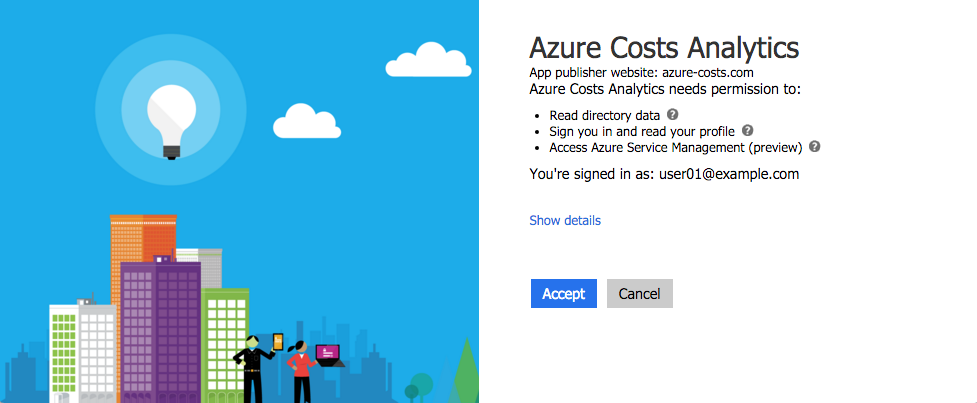Click the large cloud at top right

428,60
